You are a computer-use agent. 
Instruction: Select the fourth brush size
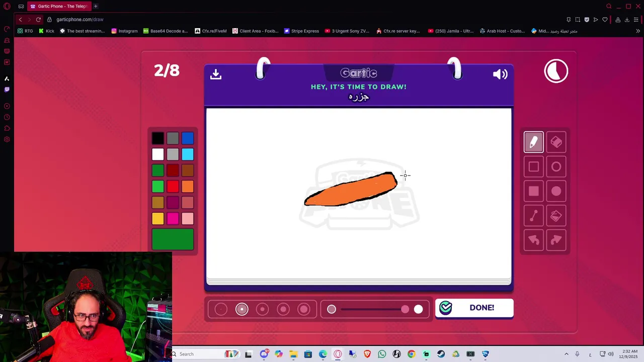click(283, 309)
